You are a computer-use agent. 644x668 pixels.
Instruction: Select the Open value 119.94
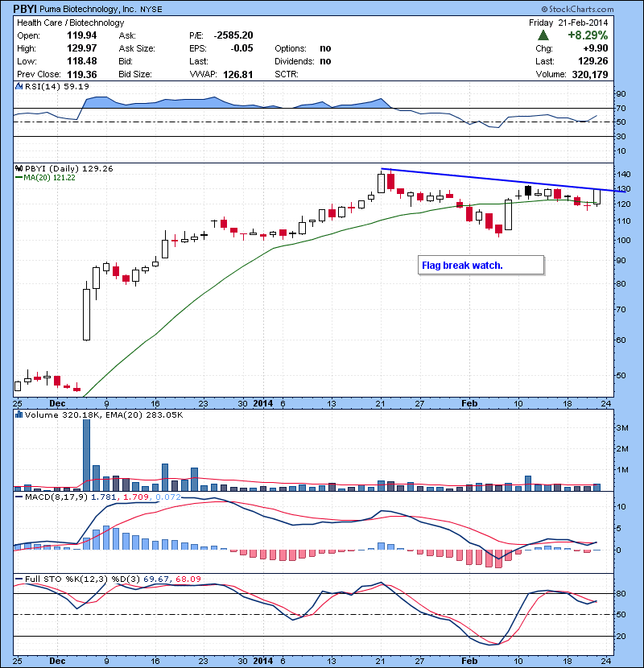[82, 35]
